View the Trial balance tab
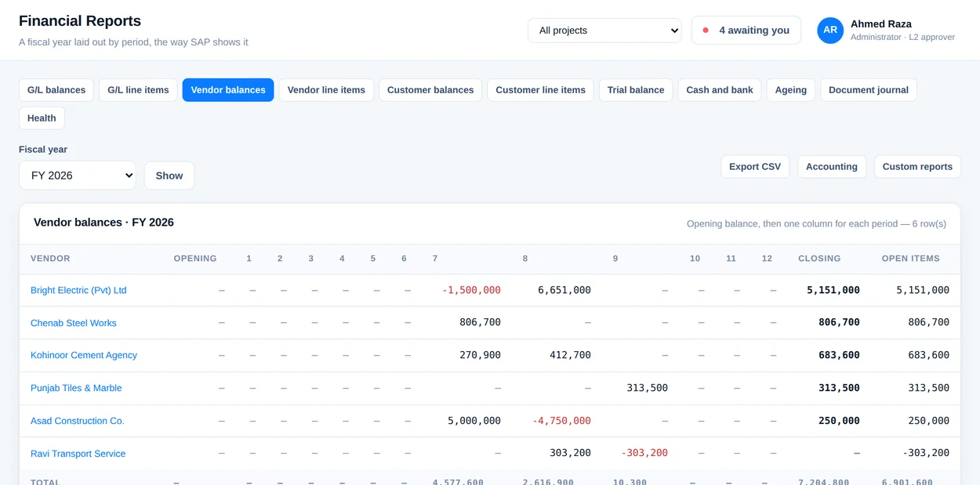 click(636, 90)
